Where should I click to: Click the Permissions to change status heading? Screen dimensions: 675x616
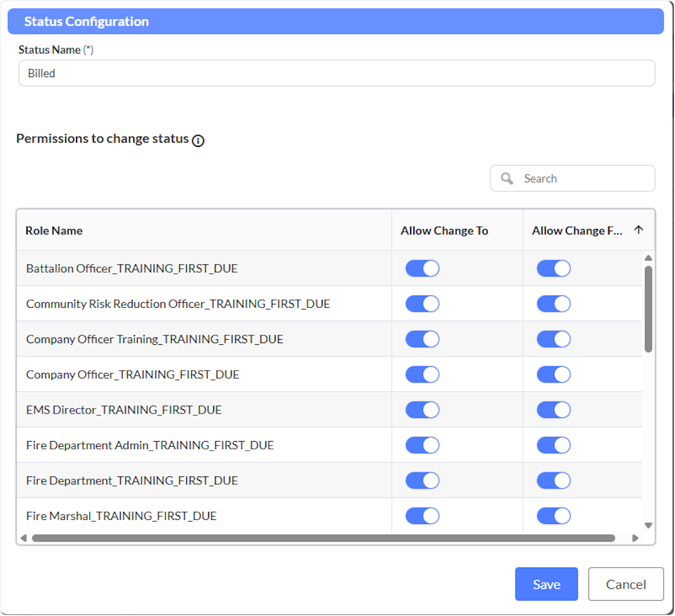coord(102,138)
